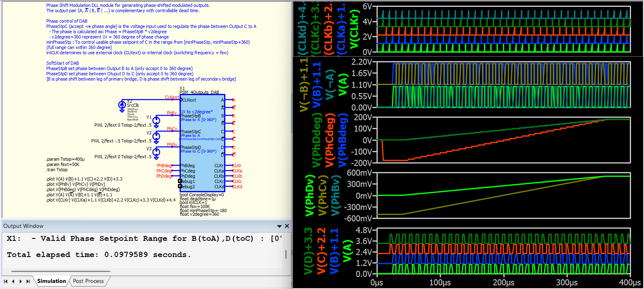The width and height of the screenshot is (644, 289).
Task: Close the Output Window panel
Action: [287, 226]
